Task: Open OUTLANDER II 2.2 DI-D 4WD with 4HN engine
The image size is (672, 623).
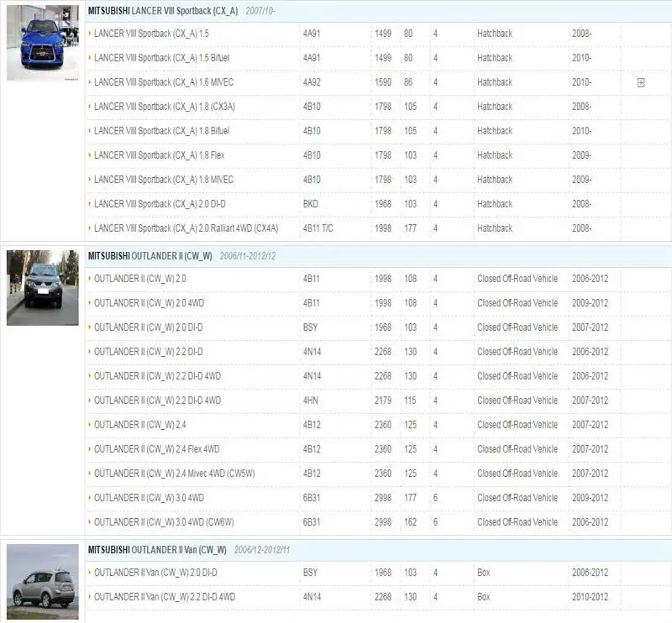Action: point(157,401)
